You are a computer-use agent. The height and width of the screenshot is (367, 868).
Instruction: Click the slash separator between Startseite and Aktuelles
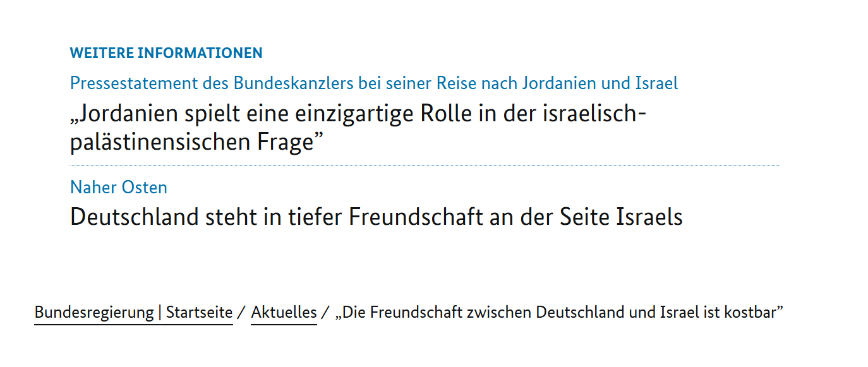(x=241, y=312)
